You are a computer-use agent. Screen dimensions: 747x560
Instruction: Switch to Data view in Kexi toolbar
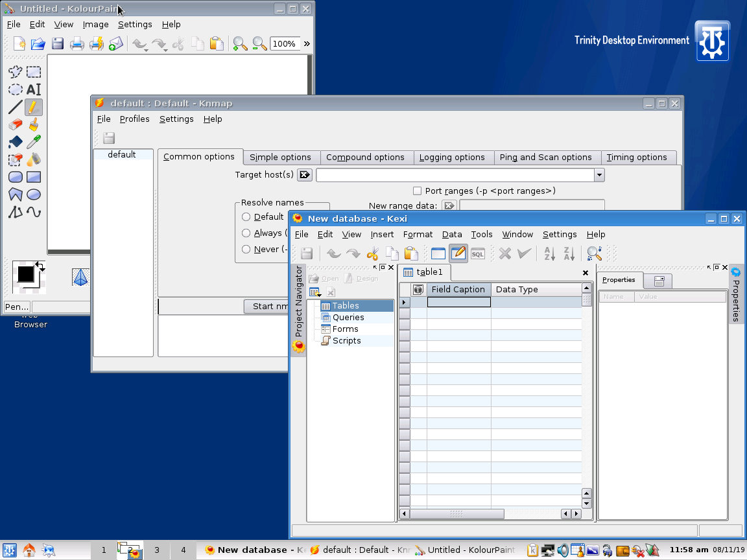(x=438, y=253)
